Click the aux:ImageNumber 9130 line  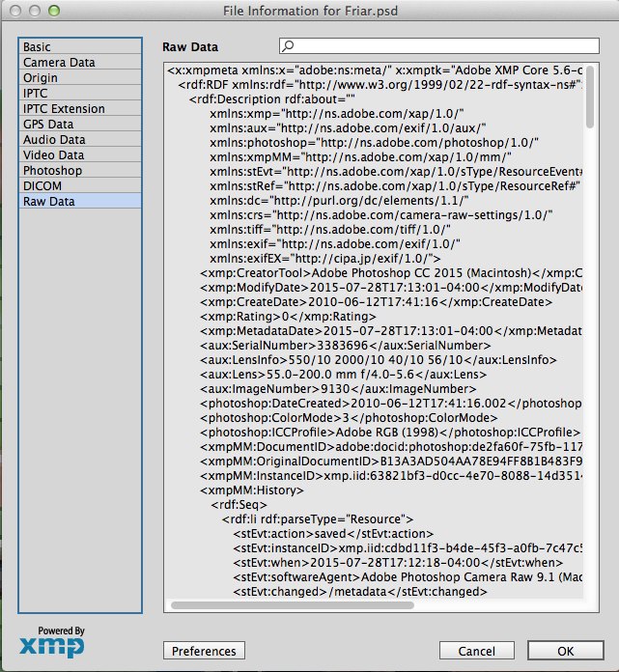coord(338,389)
